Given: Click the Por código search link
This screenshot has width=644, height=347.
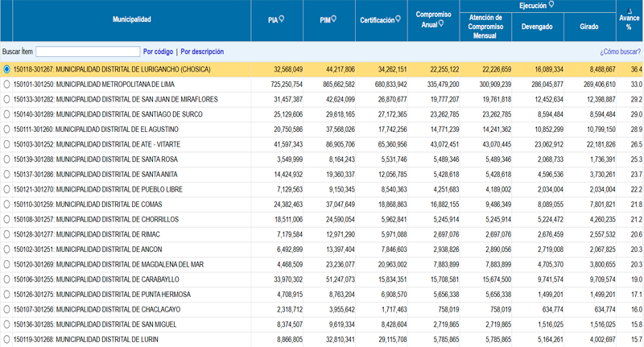Looking at the screenshot, I should [x=158, y=52].
